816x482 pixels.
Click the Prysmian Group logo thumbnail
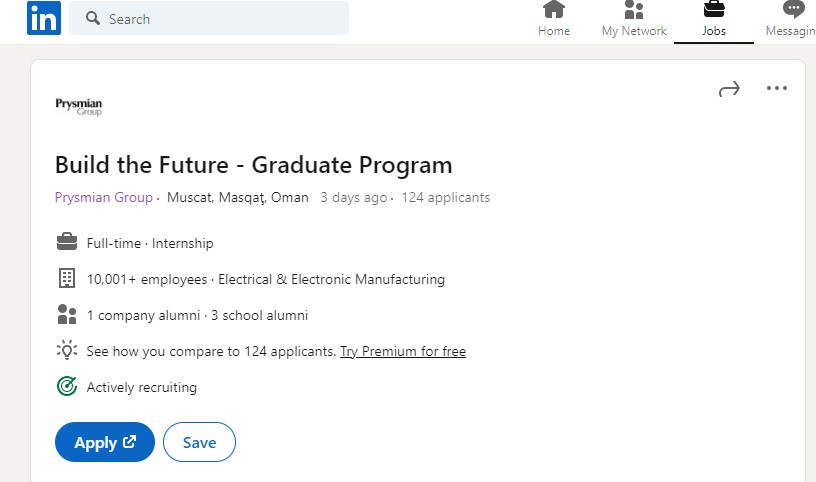79,107
